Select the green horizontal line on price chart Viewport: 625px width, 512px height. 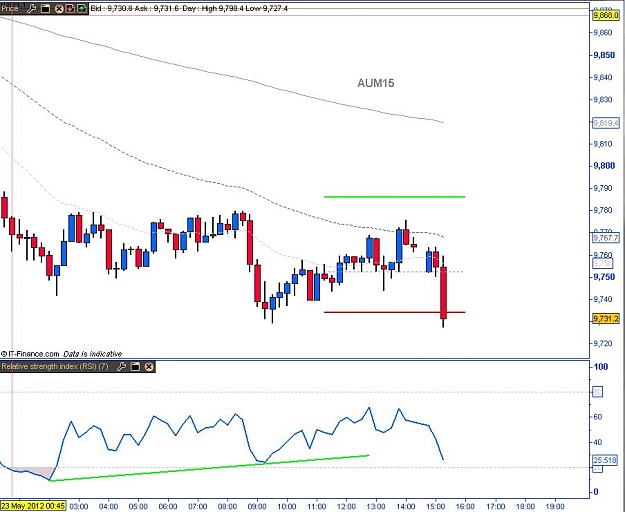click(x=395, y=196)
